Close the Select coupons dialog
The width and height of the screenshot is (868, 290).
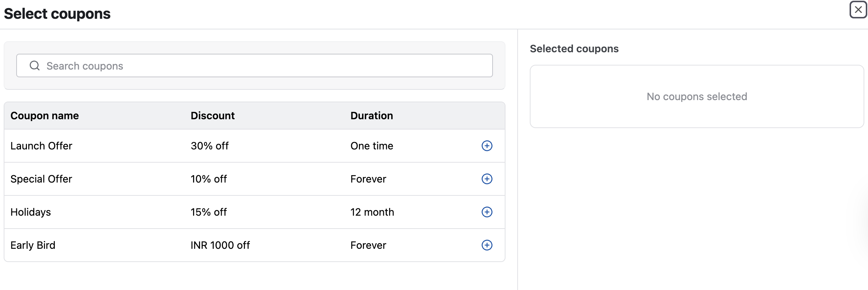coord(858,10)
